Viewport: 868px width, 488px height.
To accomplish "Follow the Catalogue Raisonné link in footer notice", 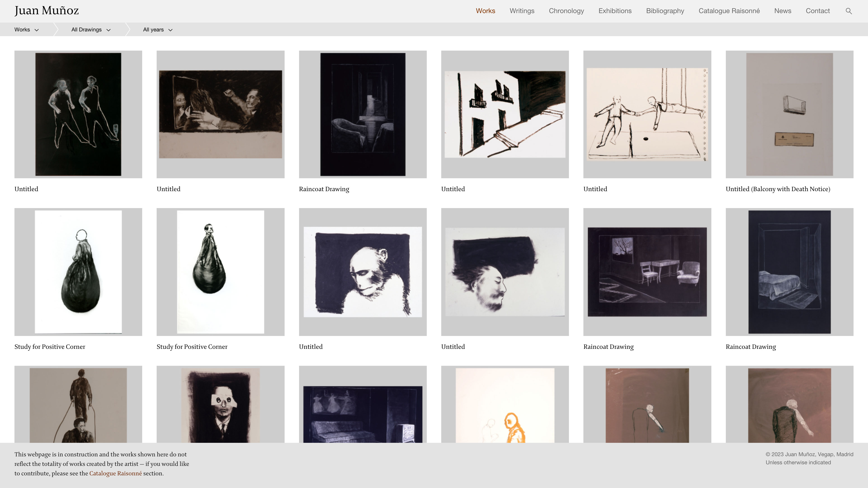I will point(115,473).
